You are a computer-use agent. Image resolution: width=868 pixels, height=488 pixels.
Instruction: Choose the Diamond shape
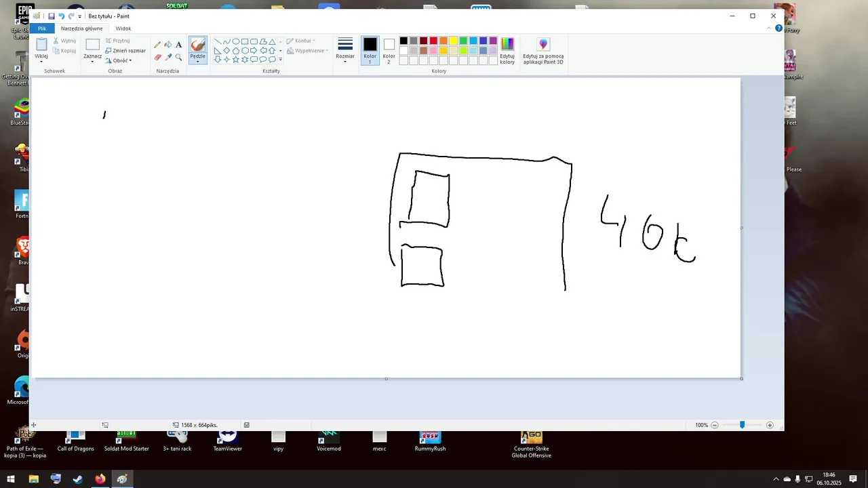point(226,50)
